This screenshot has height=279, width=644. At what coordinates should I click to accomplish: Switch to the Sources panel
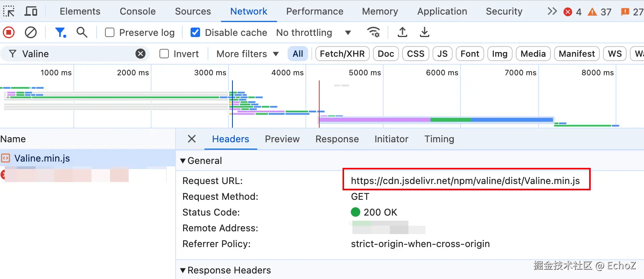click(193, 11)
